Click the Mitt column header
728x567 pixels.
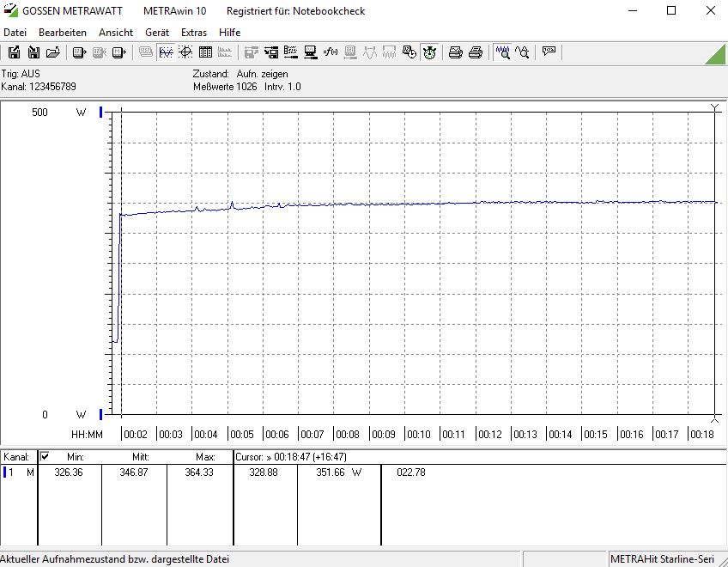[142, 457]
